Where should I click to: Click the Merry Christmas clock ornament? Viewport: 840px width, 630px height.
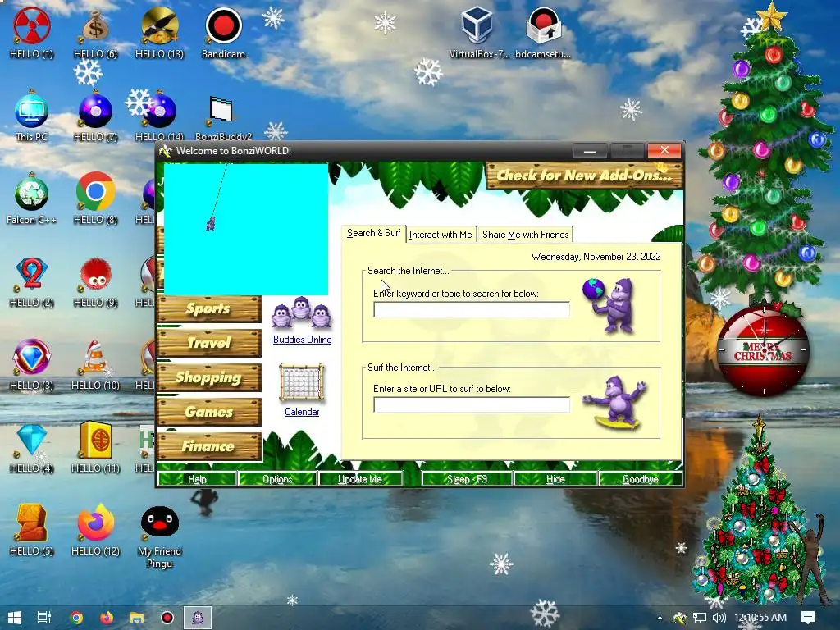coord(763,349)
